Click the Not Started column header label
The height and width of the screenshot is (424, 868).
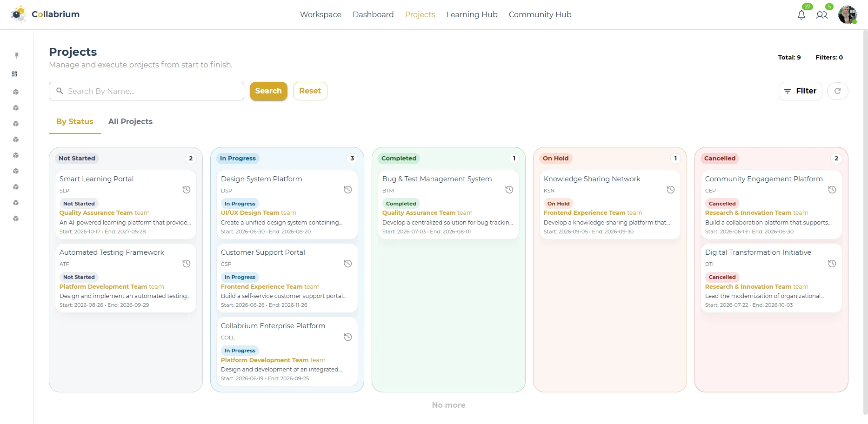[x=77, y=159]
